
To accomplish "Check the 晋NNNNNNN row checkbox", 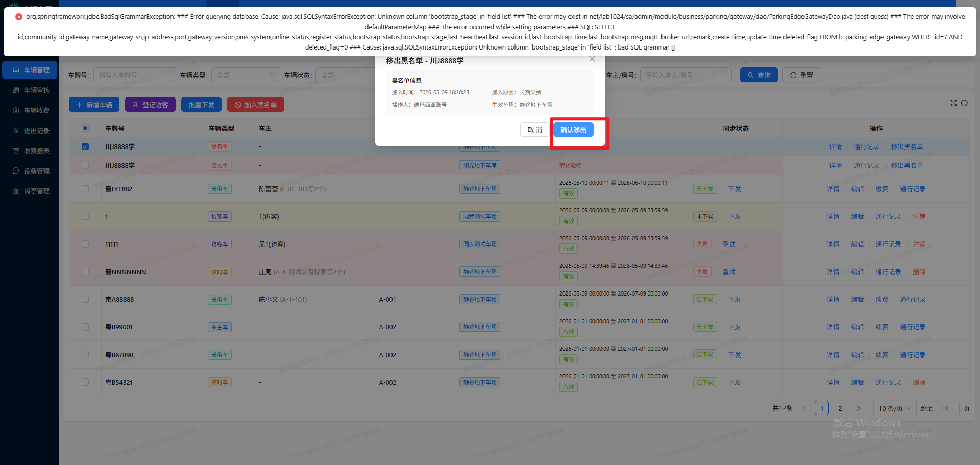I will click(85, 272).
